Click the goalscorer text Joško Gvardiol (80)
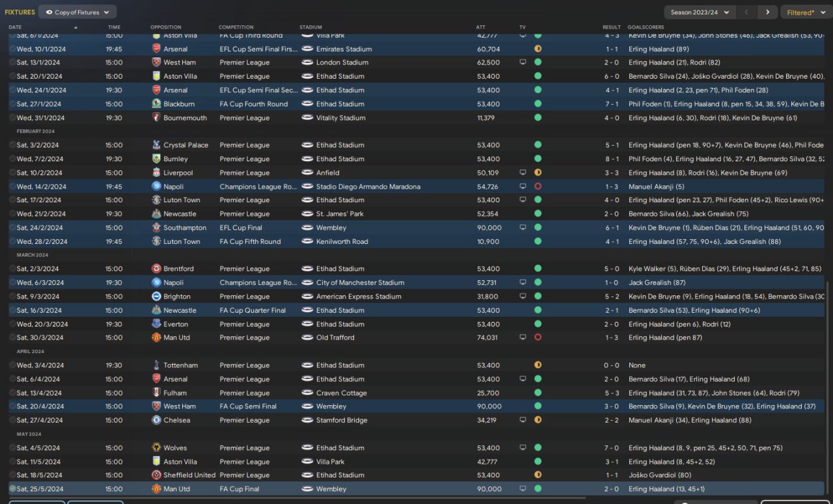This screenshot has height=504, width=833. [660, 475]
